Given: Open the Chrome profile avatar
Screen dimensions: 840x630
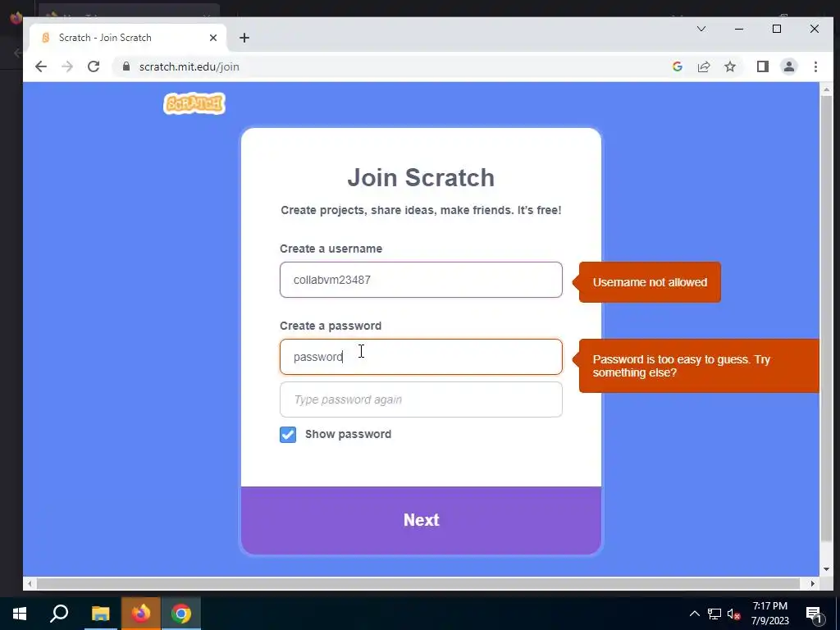Looking at the screenshot, I should (x=788, y=66).
